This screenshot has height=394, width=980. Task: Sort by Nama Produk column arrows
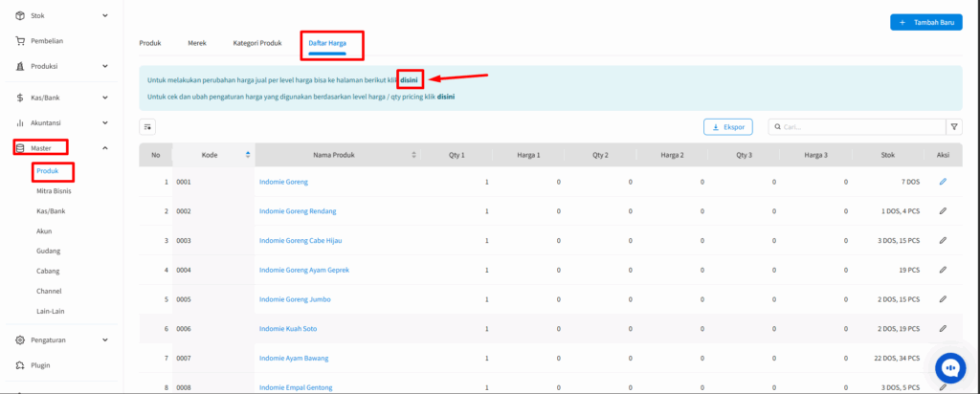tap(413, 154)
